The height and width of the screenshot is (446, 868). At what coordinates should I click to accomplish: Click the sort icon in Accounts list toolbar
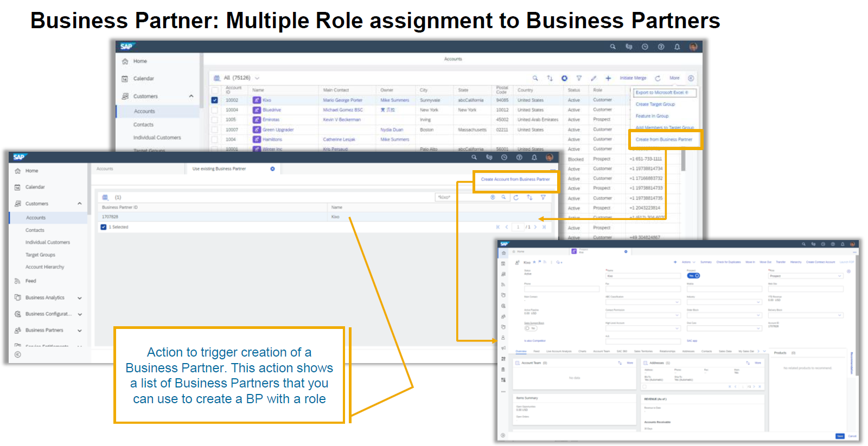click(x=550, y=78)
